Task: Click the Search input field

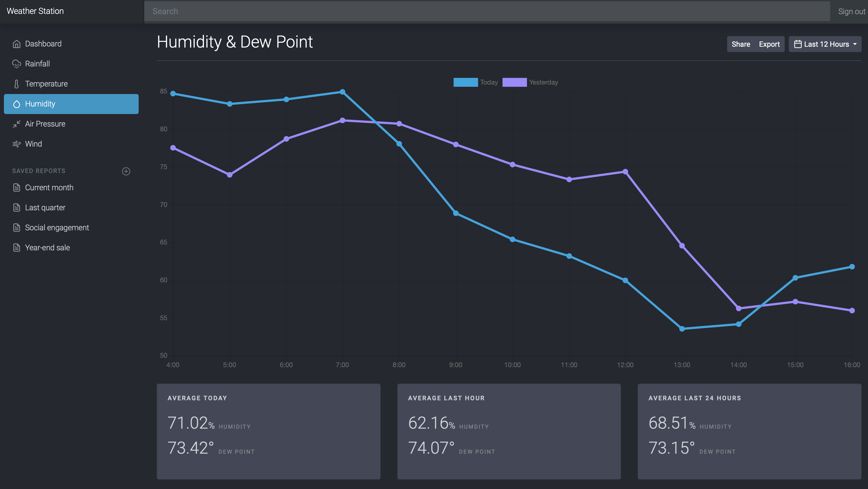Action: point(487,11)
